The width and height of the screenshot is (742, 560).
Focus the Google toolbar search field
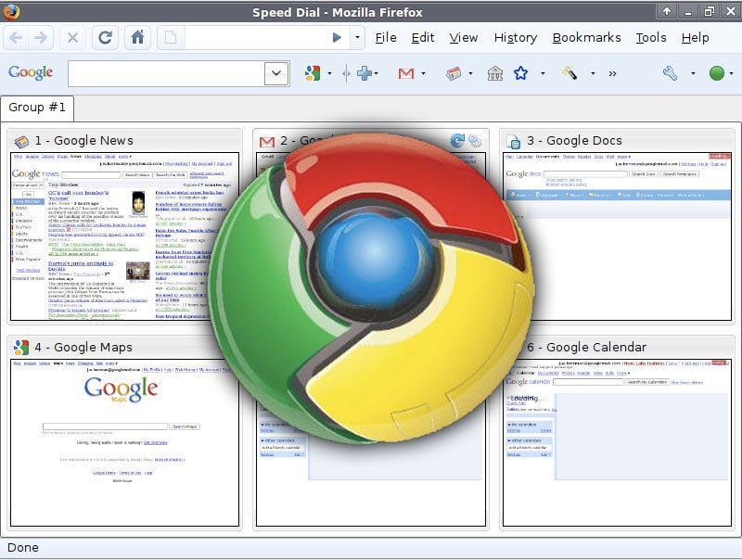[166, 73]
